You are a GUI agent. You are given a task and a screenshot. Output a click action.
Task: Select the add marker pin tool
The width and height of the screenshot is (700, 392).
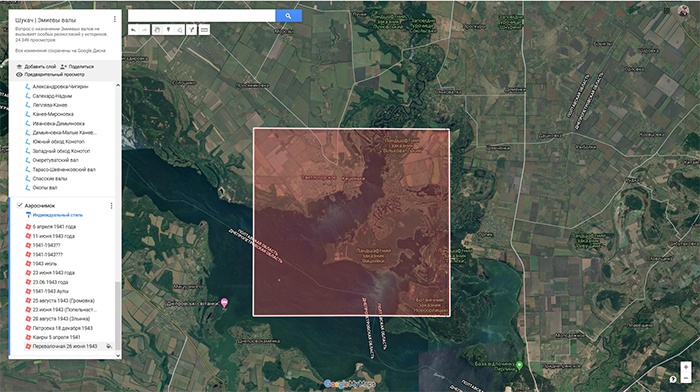point(168,30)
